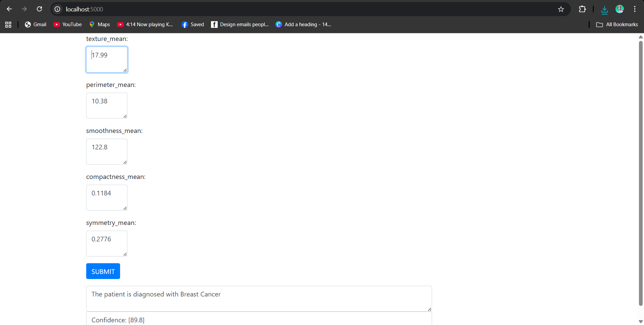Open the apps grid shortcut
The image size is (644, 325).
coord(8,25)
